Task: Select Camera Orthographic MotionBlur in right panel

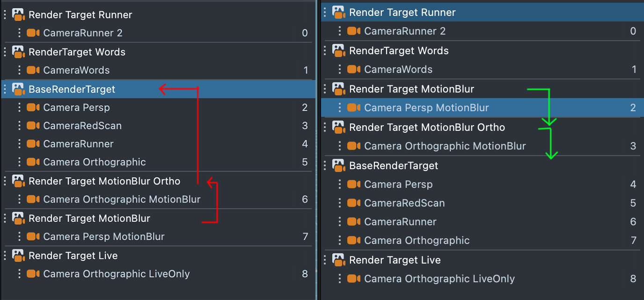Action: pyautogui.click(x=445, y=146)
